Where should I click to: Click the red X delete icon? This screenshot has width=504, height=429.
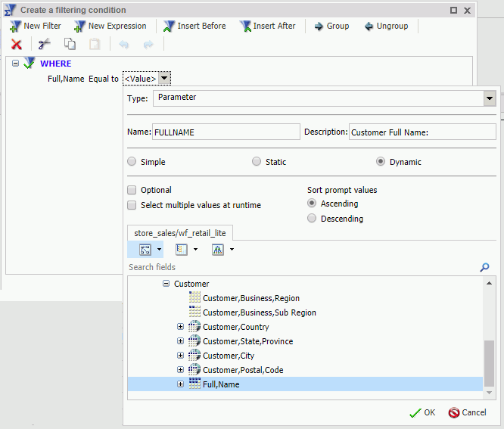pyautogui.click(x=17, y=45)
